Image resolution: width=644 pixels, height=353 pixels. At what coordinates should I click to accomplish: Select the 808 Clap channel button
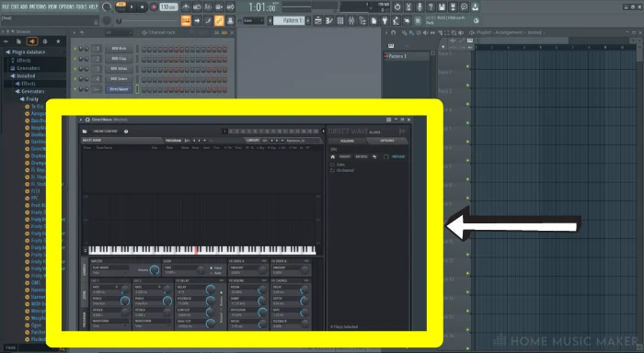(119, 59)
